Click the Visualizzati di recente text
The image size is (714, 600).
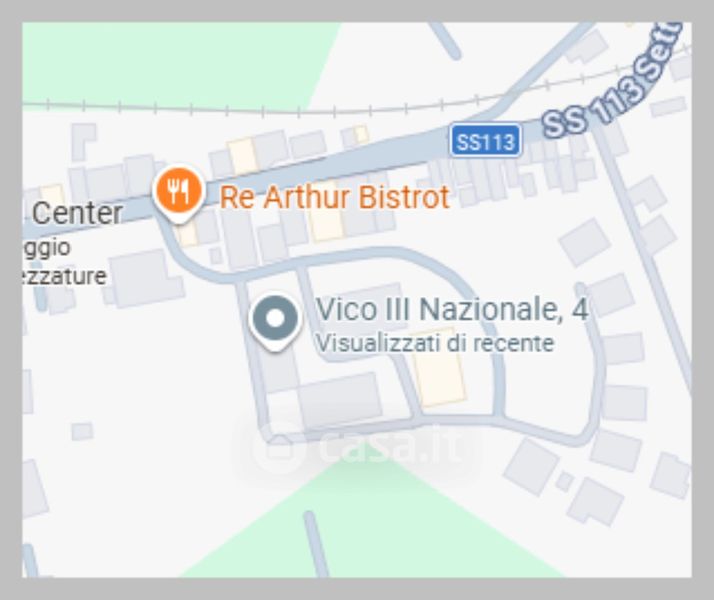[x=435, y=343]
